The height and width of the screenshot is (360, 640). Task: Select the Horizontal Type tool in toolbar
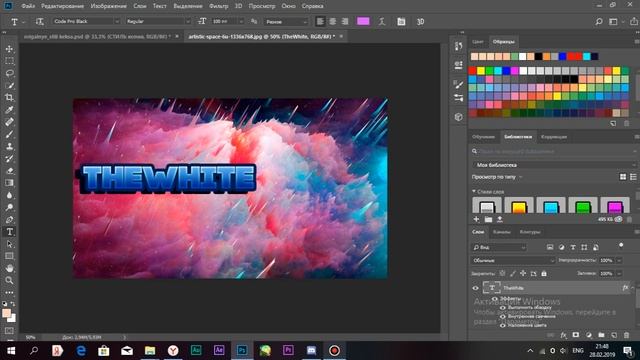pos(9,232)
